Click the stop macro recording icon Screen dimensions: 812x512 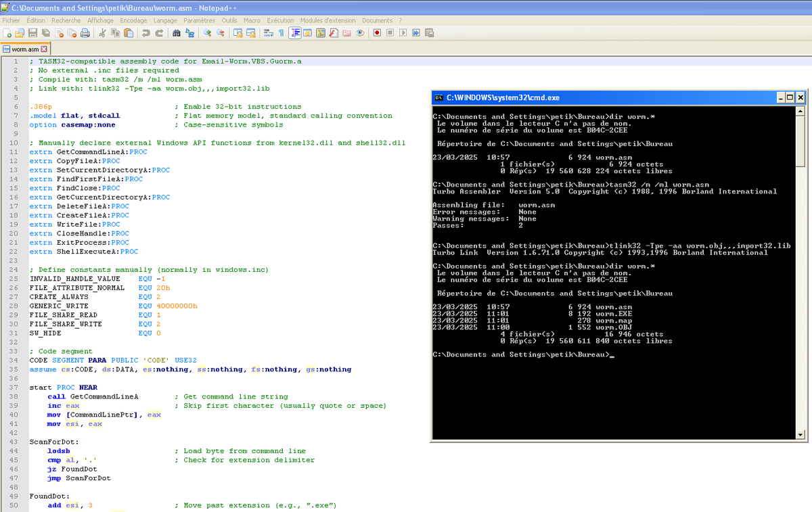tap(390, 32)
